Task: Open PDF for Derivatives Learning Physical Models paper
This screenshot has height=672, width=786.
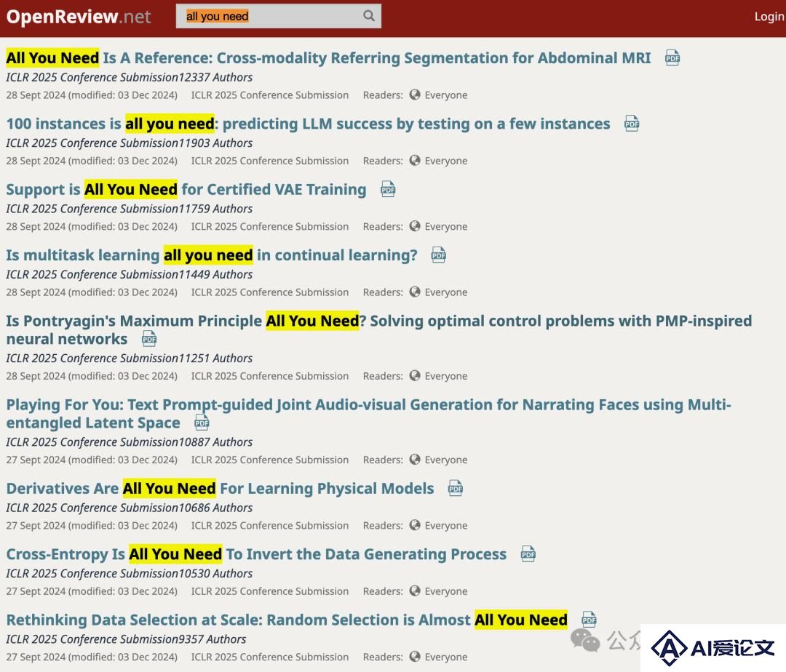Action: click(455, 488)
